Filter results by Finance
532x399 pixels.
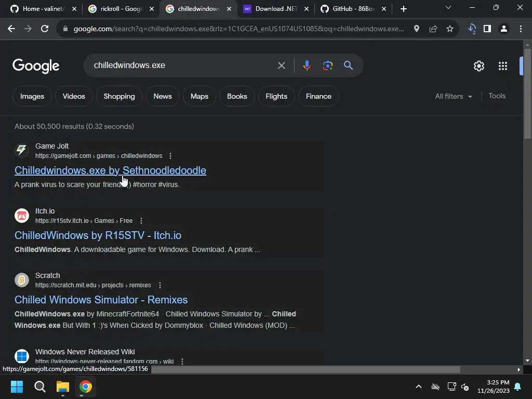(x=318, y=96)
